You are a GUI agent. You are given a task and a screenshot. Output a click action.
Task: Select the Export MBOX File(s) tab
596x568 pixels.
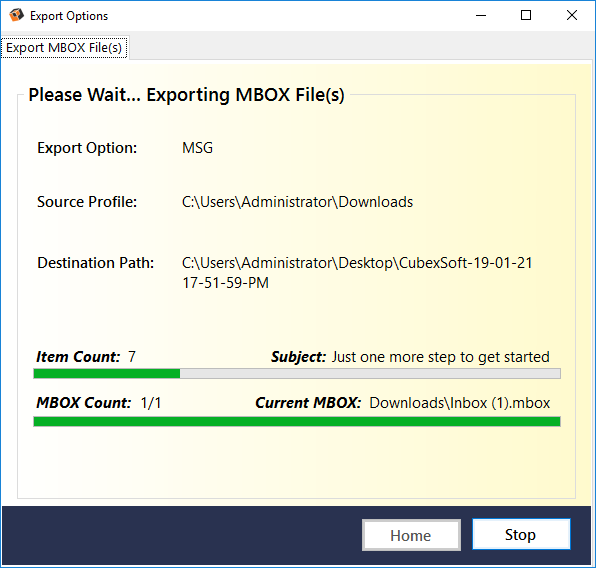tap(64, 48)
